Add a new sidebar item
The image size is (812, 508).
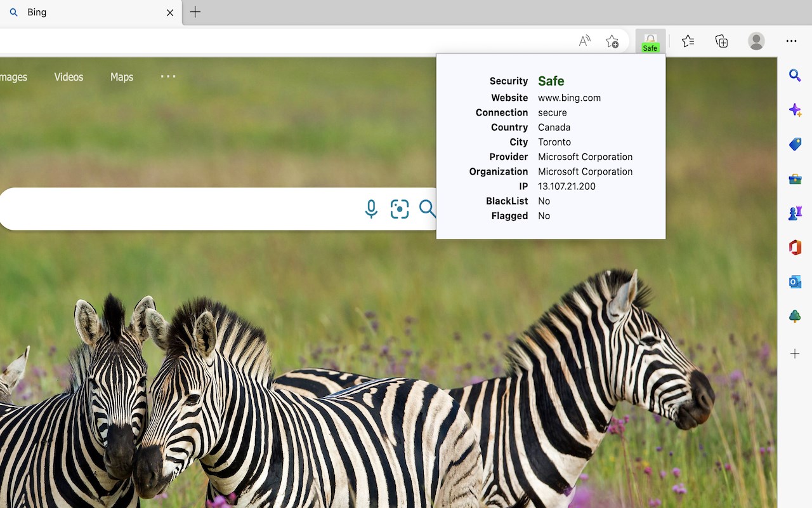point(795,353)
